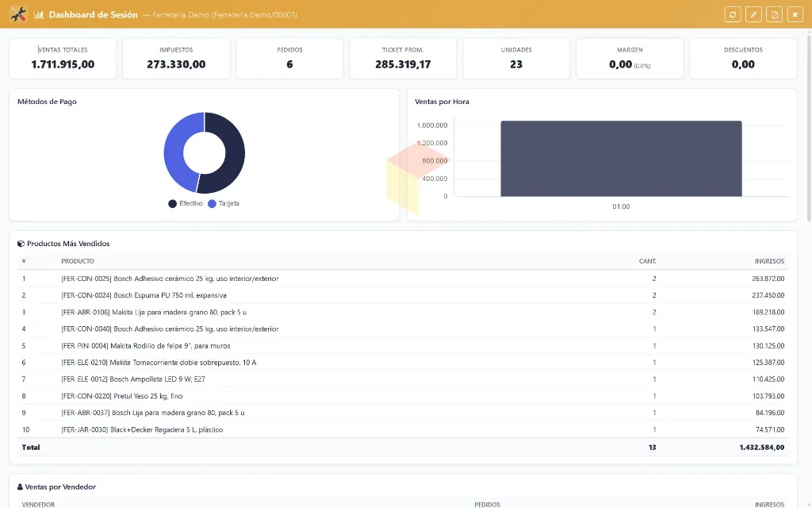Click the box icon next to Productos Más Vendidos
The image size is (812, 508).
tap(21, 244)
